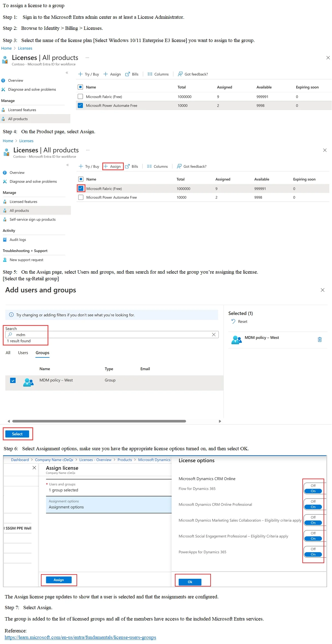The height and width of the screenshot is (644, 332).
Task: Untick the checked Microsoft Power Automate Free checkbox
Action: pos(80,105)
